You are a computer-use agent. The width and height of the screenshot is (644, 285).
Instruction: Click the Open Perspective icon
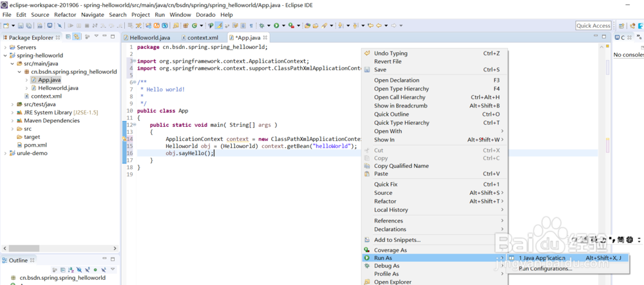coord(621,26)
